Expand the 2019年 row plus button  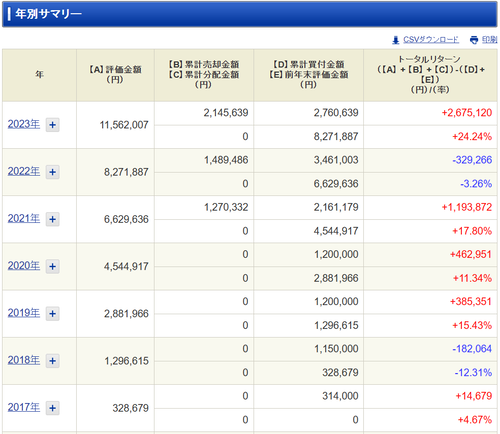[x=53, y=314]
